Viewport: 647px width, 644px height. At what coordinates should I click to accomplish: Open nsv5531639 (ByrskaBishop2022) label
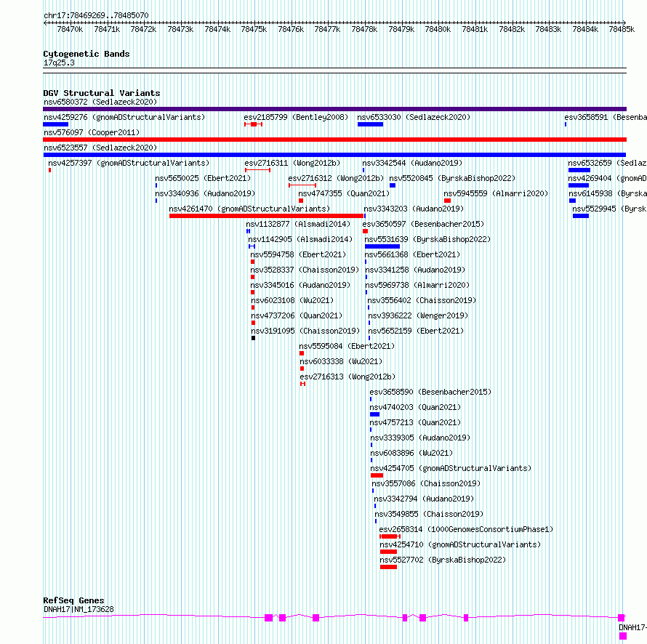(427, 239)
